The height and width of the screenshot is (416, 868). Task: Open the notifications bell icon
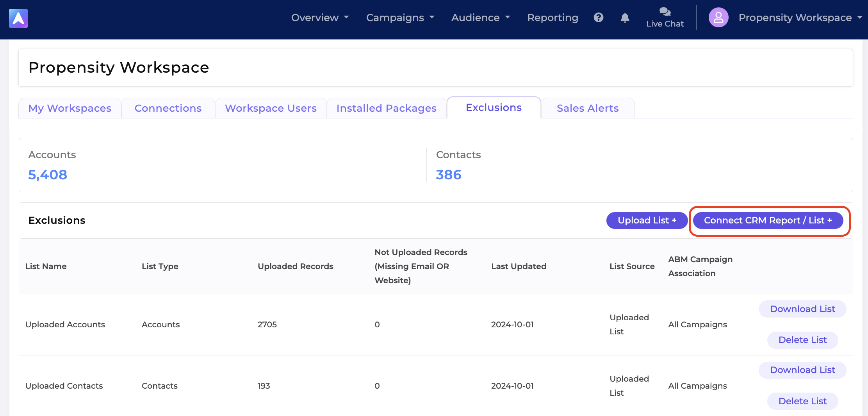click(x=625, y=18)
